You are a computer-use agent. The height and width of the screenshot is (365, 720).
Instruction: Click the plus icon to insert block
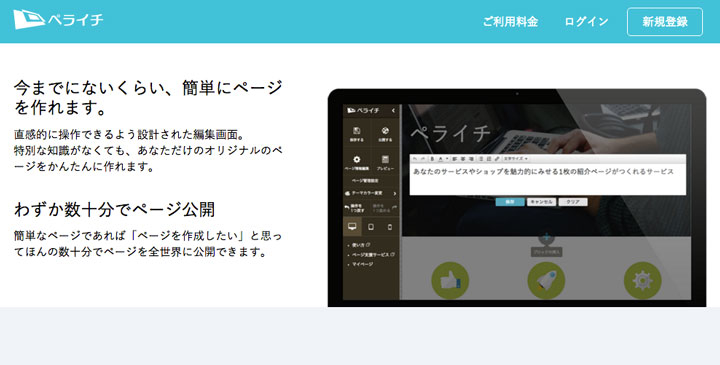point(546,237)
